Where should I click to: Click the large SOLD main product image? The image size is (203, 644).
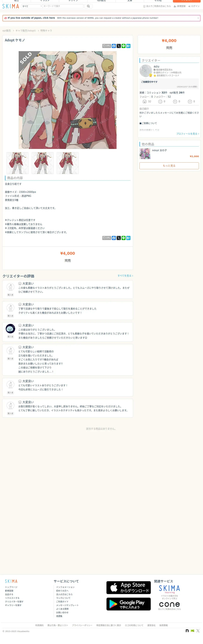[x=68, y=100]
